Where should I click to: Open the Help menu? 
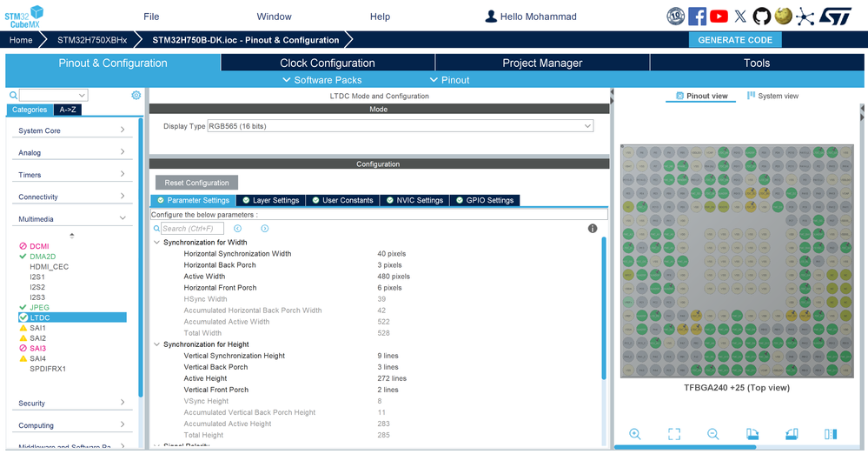pyautogui.click(x=380, y=17)
